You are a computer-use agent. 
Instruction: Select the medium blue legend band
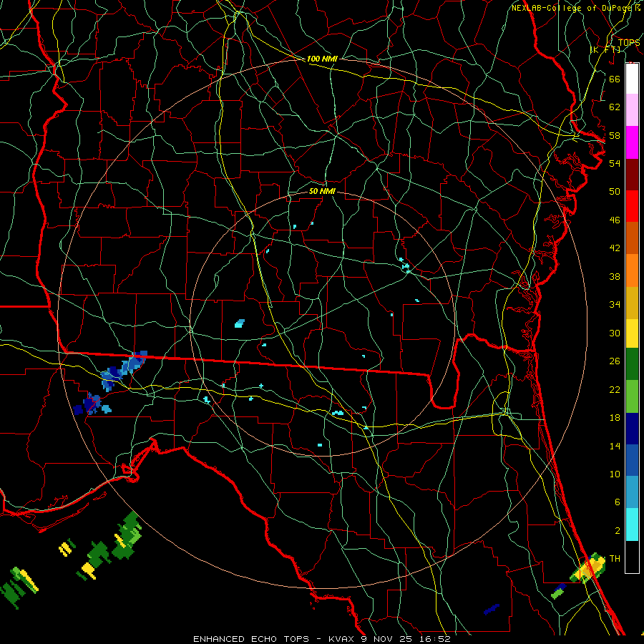coord(632,460)
